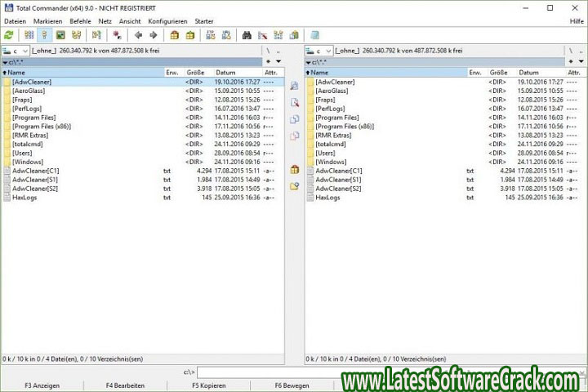Toggle the thumbnail image view toolbar button
Image resolution: width=588 pixels, height=392 pixels.
coord(60,35)
